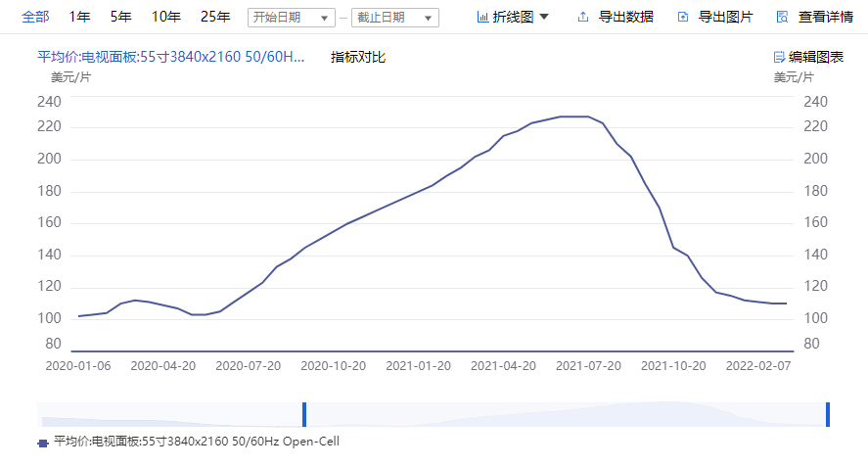Click 指标对比 indicator comparison
The image size is (868, 467).
point(358,57)
